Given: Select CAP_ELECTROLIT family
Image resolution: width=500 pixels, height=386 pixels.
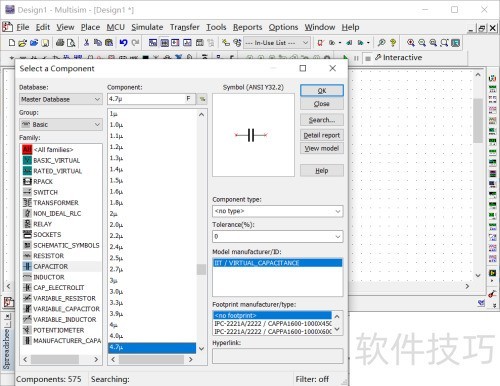Looking at the screenshot, I should pyautogui.click(x=60, y=287).
